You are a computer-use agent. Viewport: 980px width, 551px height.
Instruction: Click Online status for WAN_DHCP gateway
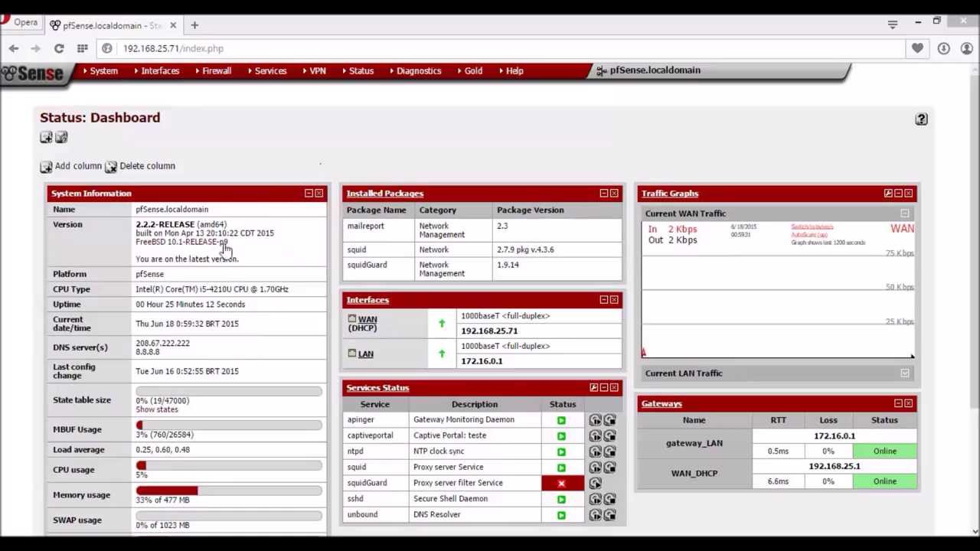click(x=884, y=481)
